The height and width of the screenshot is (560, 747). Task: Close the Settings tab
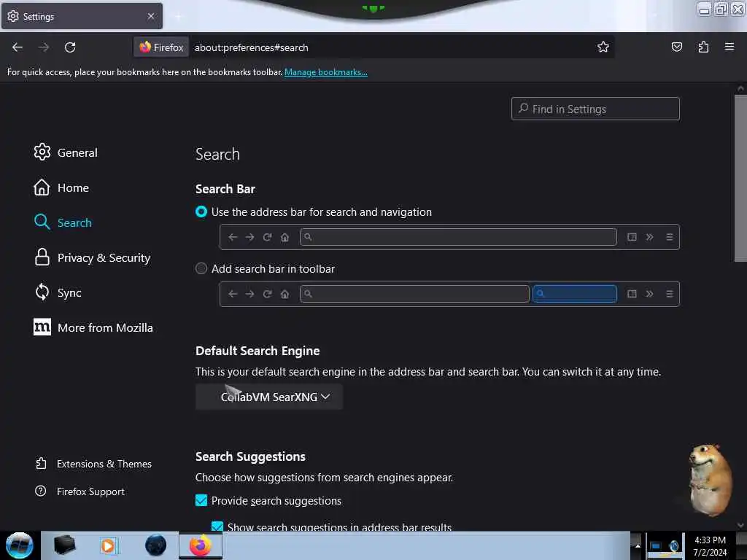click(x=151, y=16)
